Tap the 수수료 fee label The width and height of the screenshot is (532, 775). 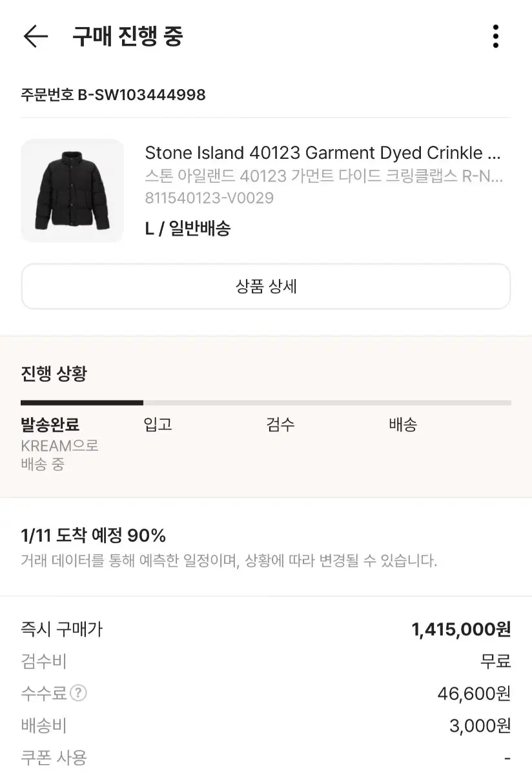coord(44,694)
